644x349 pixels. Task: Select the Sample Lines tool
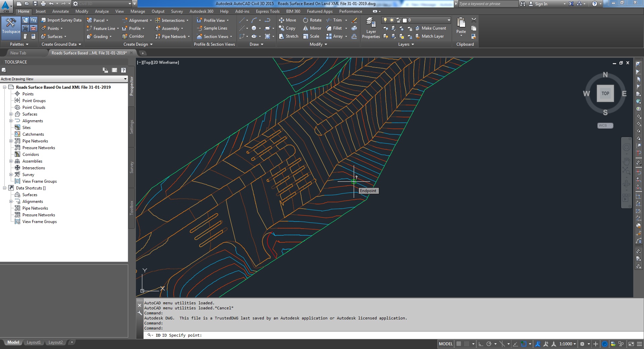click(x=212, y=28)
